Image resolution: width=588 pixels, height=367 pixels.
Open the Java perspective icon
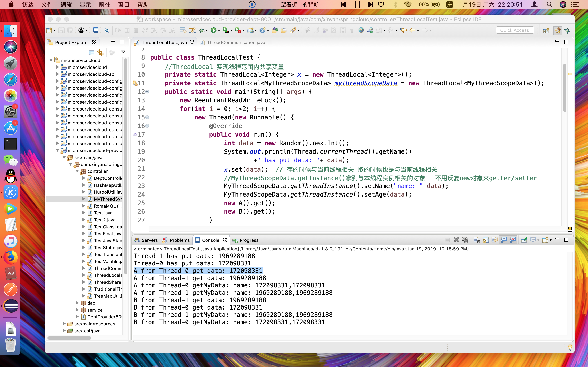click(x=558, y=30)
